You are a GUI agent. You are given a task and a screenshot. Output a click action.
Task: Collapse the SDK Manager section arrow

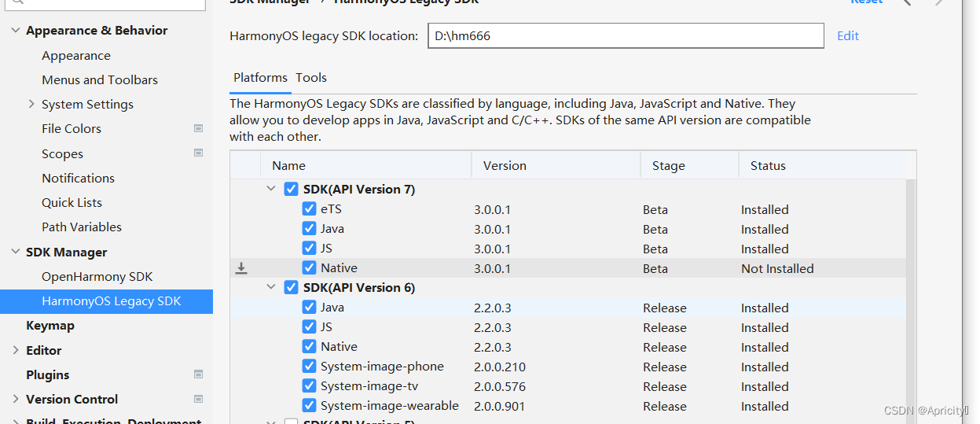(x=16, y=252)
